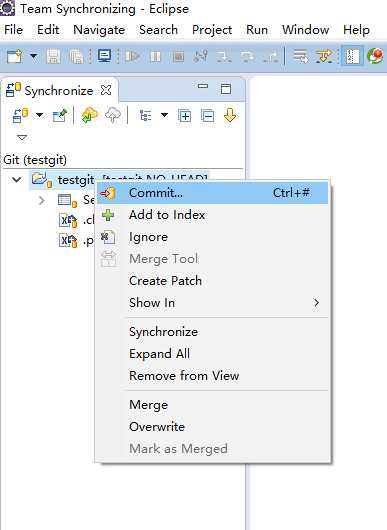Click the Save toolbar icon

click(x=53, y=56)
